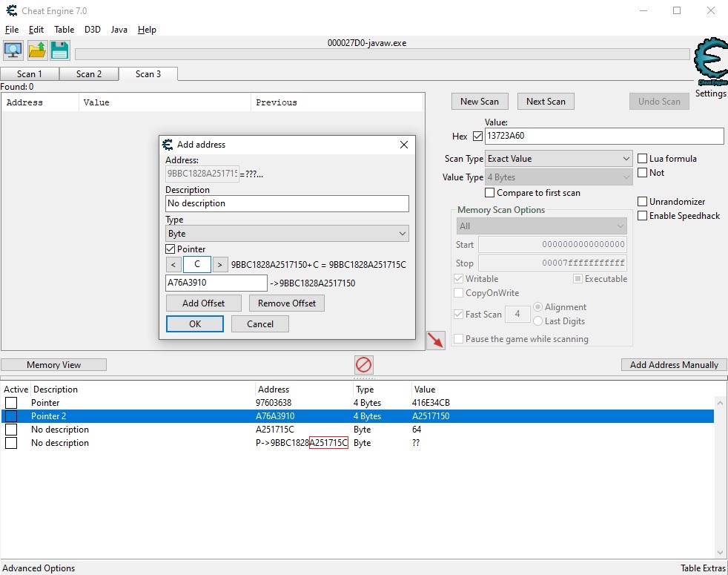Click the Memory View button
Image resolution: width=728 pixels, height=575 pixels.
pos(53,365)
